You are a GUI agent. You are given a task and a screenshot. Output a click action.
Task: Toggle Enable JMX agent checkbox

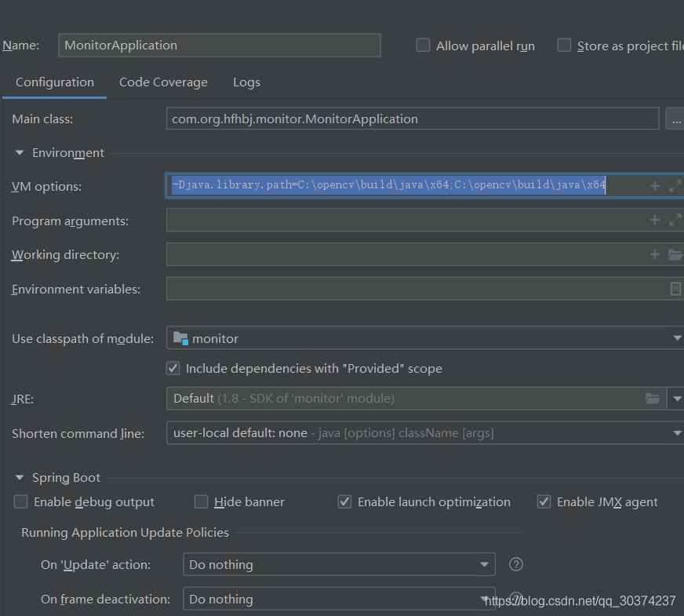coord(544,501)
